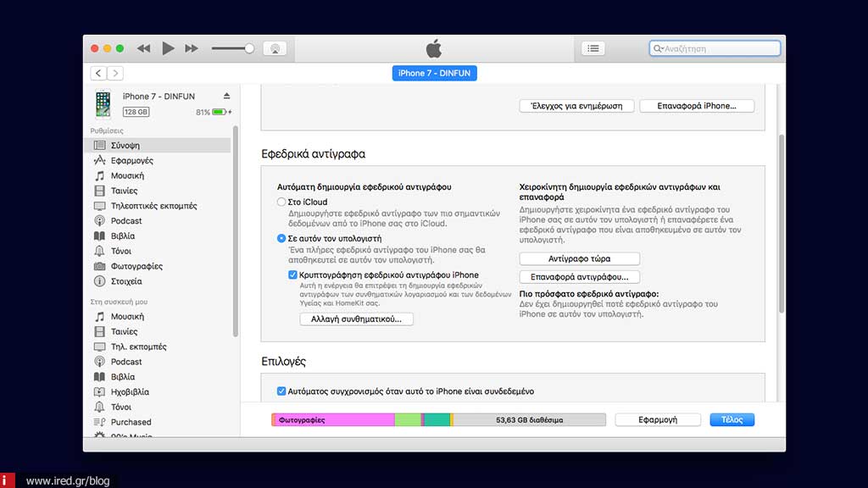Screen dimensions: 868x488
Task: Click the Τηλεοπτικές εκπομπές screen icon
Action: click(100, 206)
